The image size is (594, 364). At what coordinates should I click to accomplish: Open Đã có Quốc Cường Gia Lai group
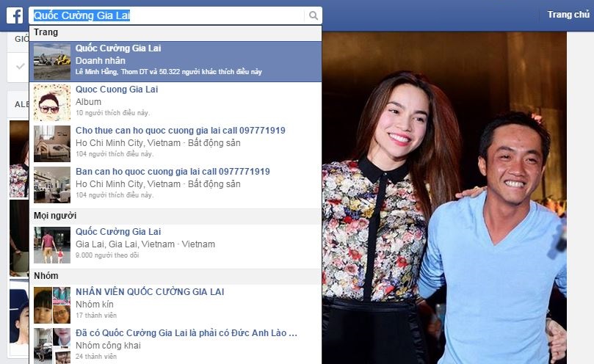(175, 345)
